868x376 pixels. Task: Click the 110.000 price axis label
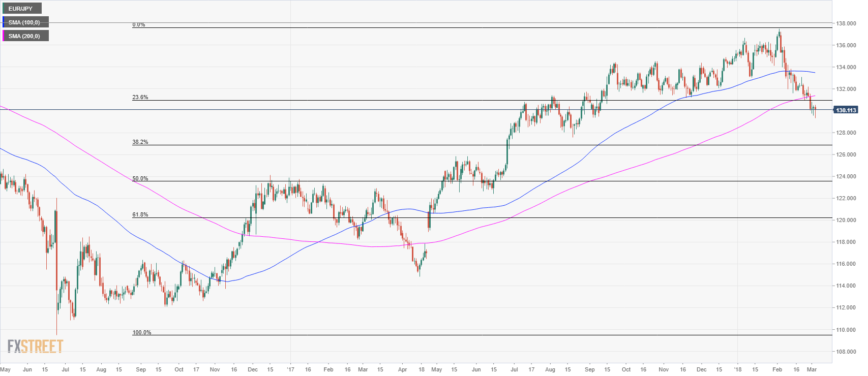[847, 330]
